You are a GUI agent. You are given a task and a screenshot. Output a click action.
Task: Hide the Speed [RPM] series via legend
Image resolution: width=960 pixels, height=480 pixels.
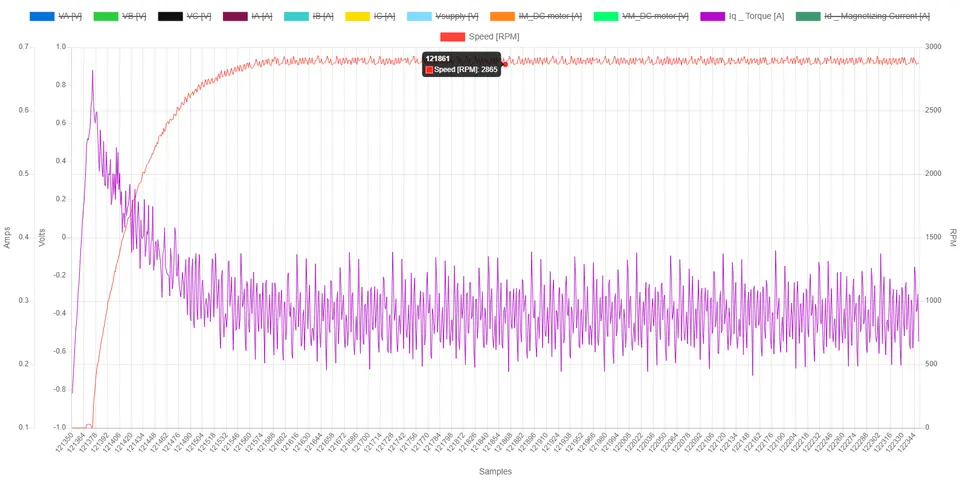(x=480, y=37)
